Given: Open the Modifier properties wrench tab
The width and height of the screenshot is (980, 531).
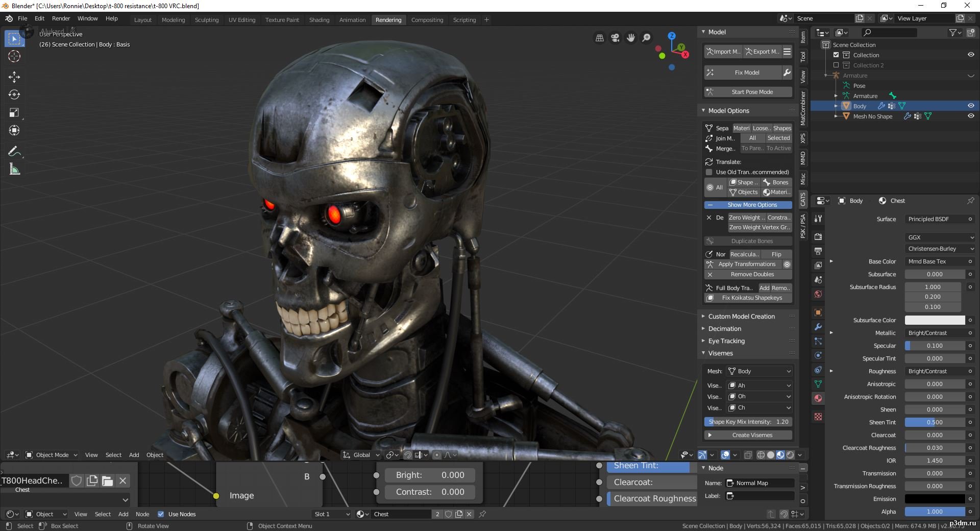Looking at the screenshot, I should click(818, 327).
